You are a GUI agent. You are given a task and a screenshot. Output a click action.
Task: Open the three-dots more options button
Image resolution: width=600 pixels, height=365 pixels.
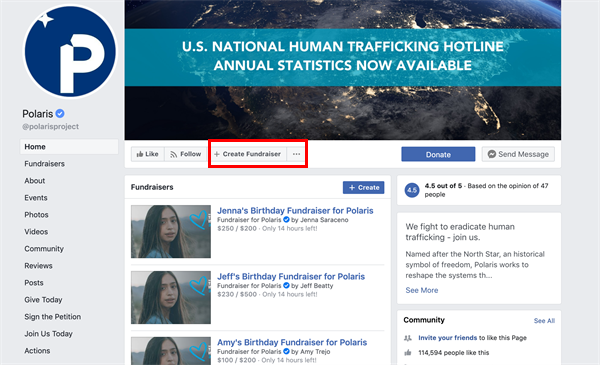click(296, 154)
